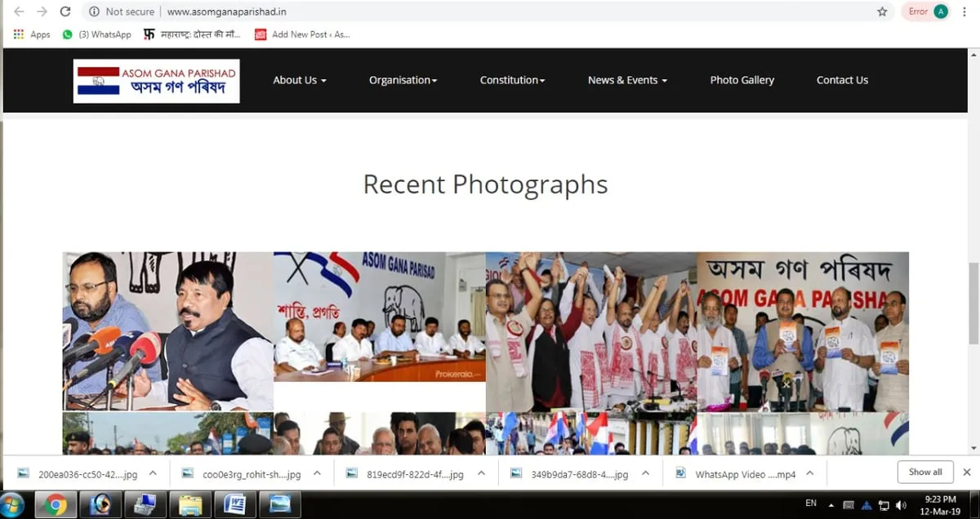This screenshot has height=519, width=980.
Task: Click the EN language indicator
Action: 811,503
